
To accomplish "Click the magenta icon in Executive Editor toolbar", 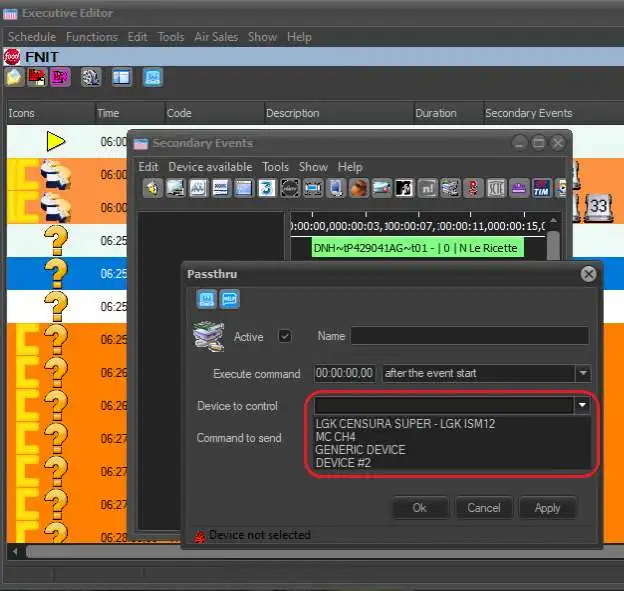I will 61,77.
